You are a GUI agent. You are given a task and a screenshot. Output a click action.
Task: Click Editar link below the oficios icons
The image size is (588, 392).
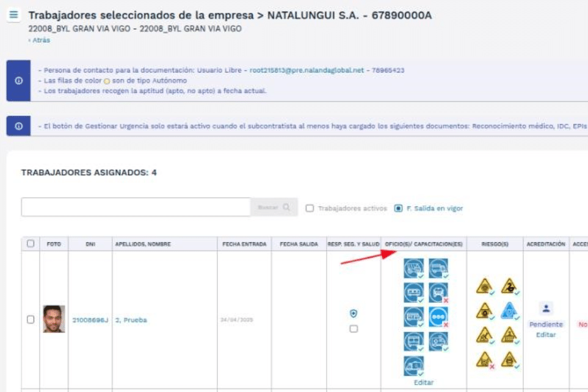pos(423,382)
